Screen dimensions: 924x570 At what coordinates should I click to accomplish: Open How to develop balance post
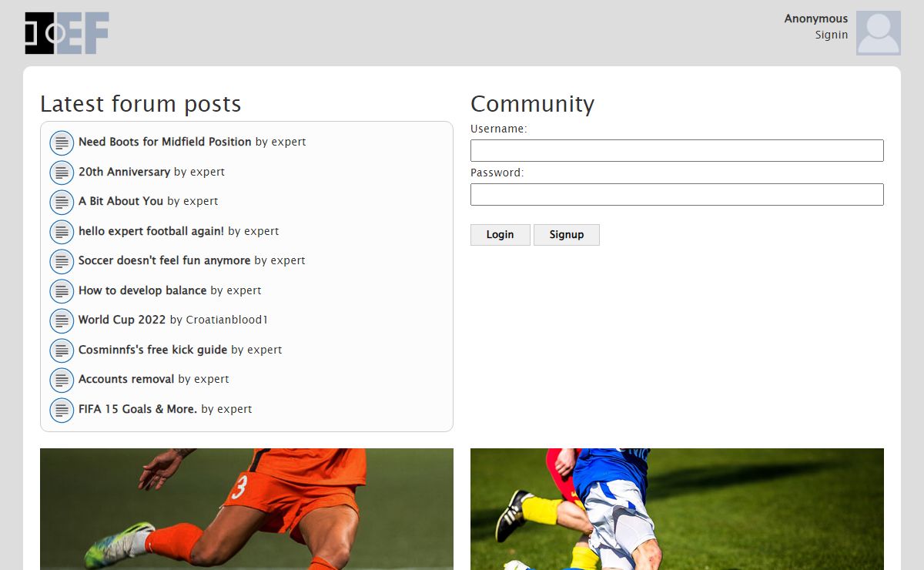[x=142, y=290]
